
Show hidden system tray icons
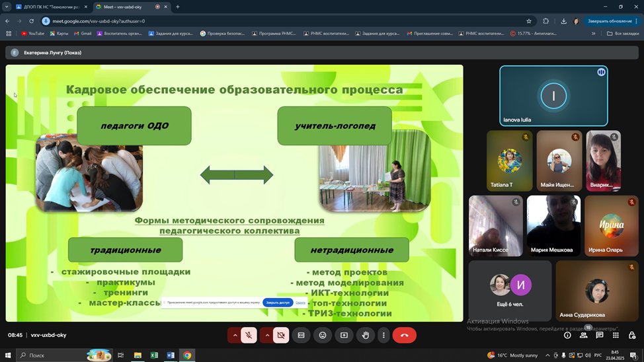547,355
